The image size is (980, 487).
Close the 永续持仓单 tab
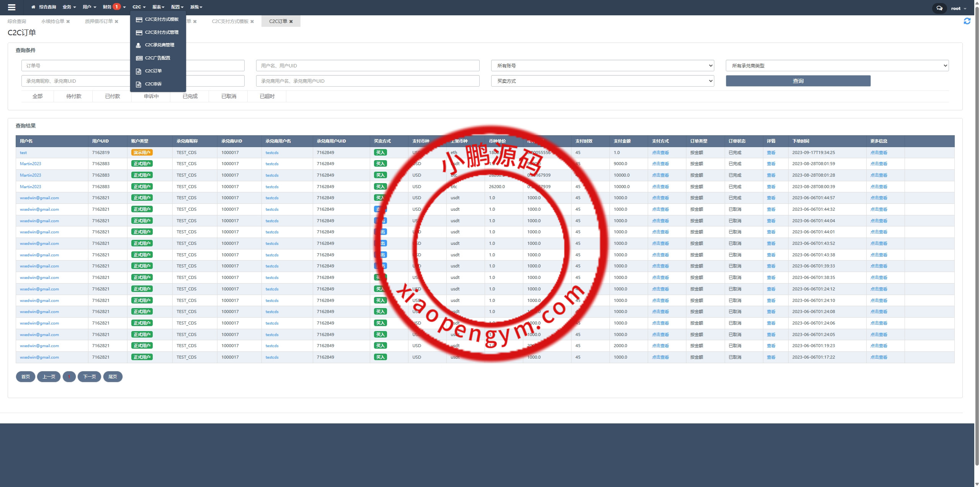click(68, 21)
